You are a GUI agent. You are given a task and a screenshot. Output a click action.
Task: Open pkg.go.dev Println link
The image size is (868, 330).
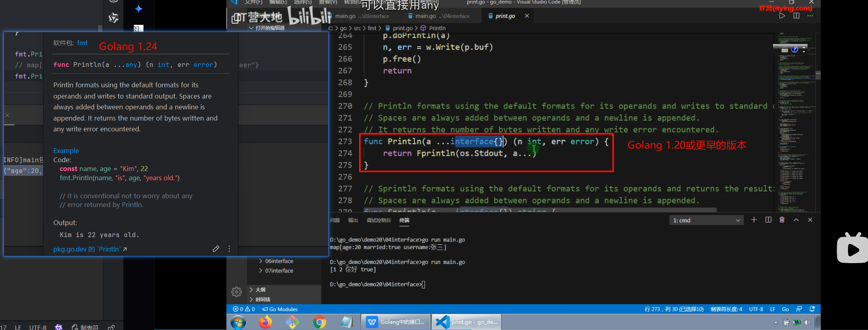click(x=90, y=249)
